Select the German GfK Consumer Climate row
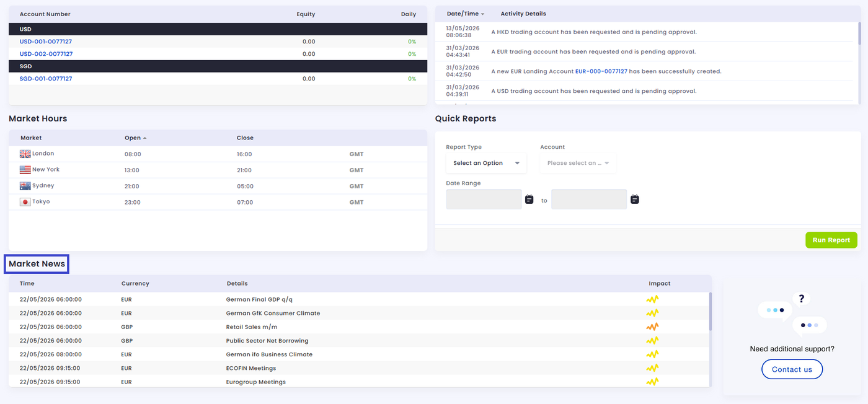Viewport: 868px width, 404px height. coord(360,313)
